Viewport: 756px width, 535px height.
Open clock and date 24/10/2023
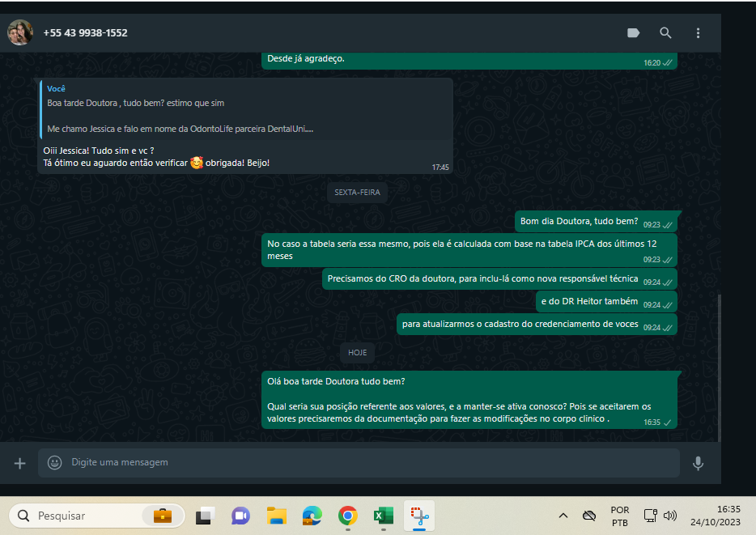pos(715,516)
